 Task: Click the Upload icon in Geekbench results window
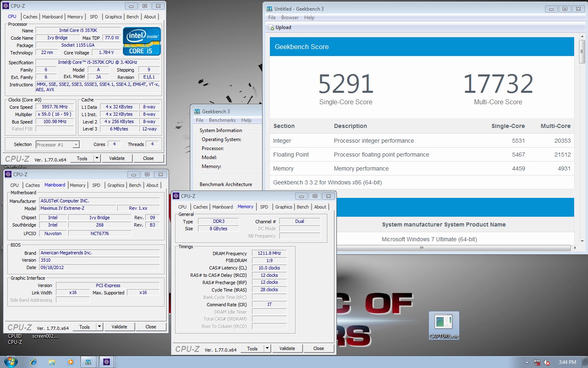(x=271, y=27)
